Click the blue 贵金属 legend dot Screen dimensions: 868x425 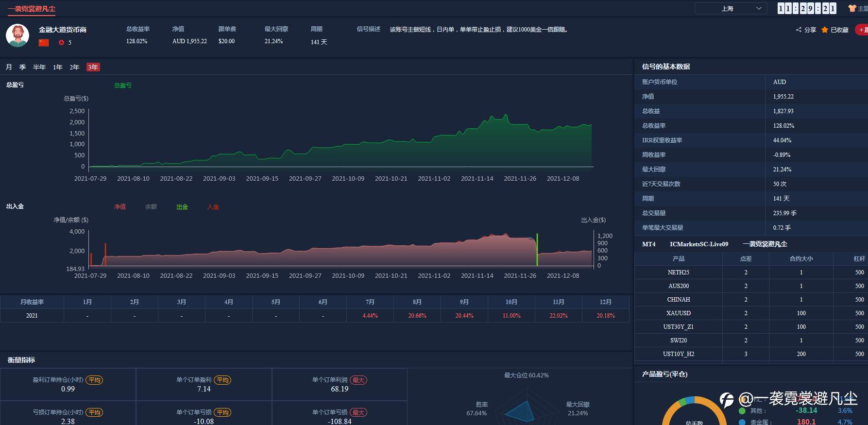(x=742, y=422)
